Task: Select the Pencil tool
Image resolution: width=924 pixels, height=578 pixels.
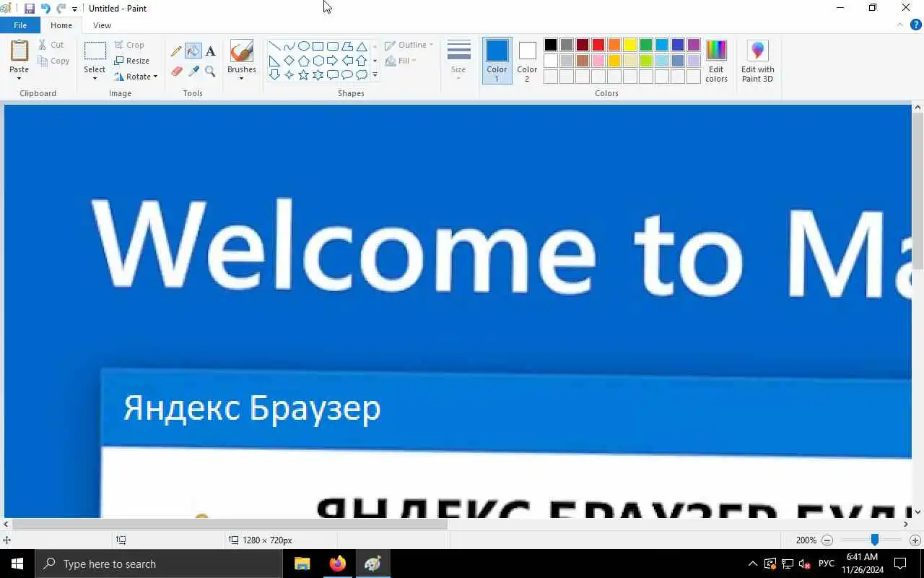Action: (176, 51)
